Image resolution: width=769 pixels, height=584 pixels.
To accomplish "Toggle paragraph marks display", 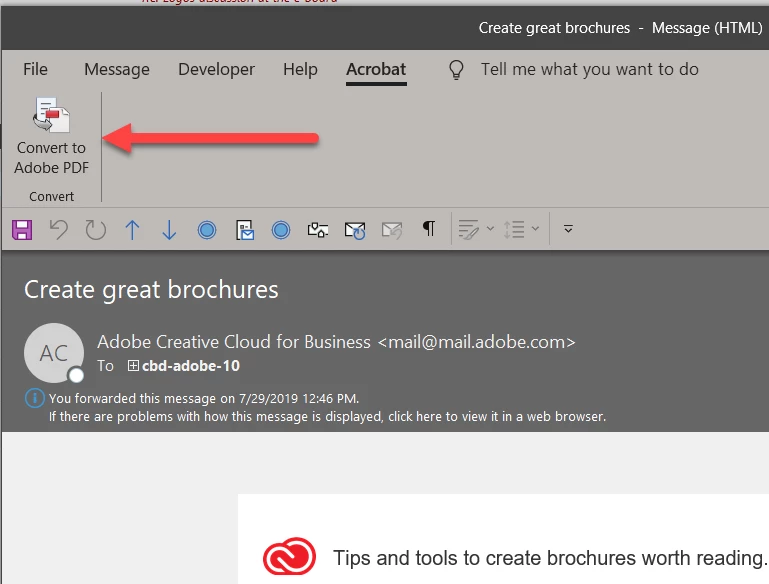I will tap(429, 229).
